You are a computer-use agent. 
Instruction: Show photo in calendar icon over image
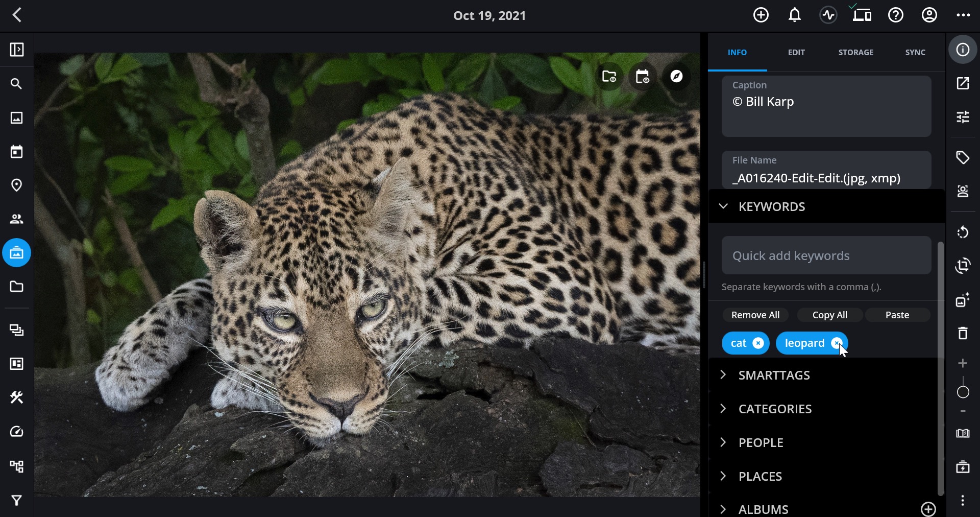pos(643,77)
